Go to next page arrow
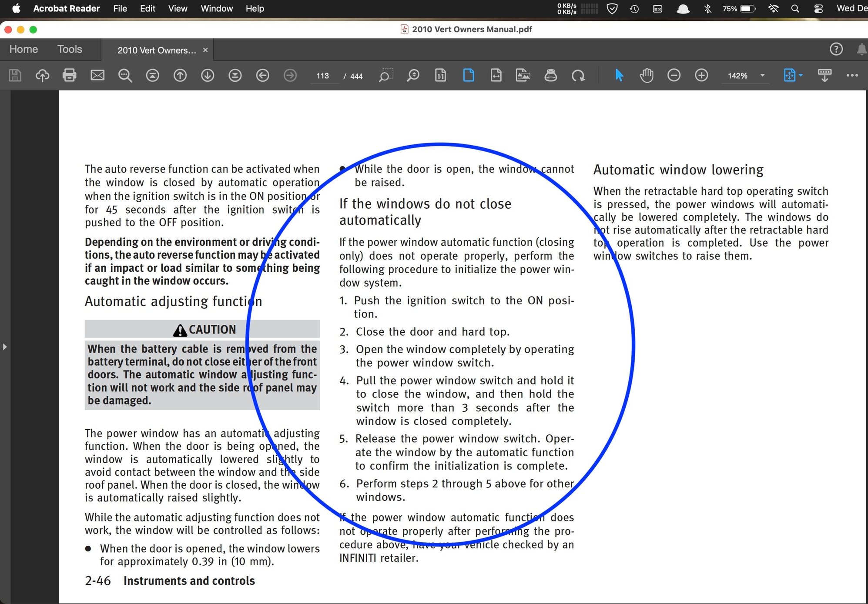 [208, 75]
